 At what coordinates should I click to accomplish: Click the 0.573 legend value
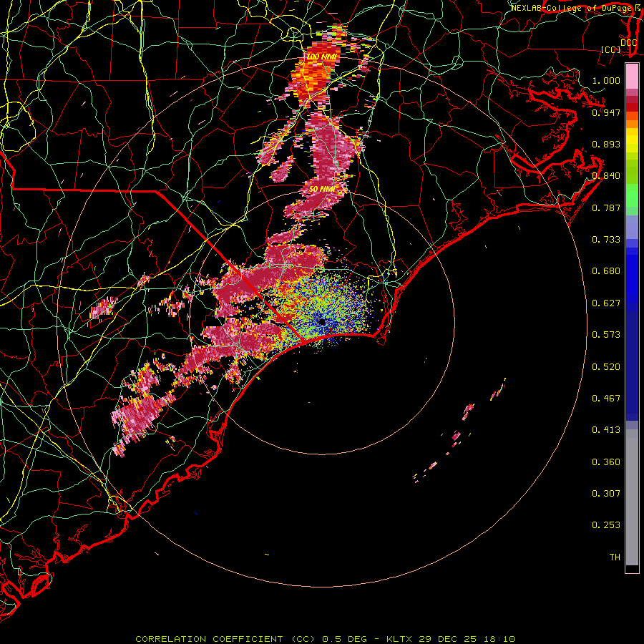(x=606, y=335)
